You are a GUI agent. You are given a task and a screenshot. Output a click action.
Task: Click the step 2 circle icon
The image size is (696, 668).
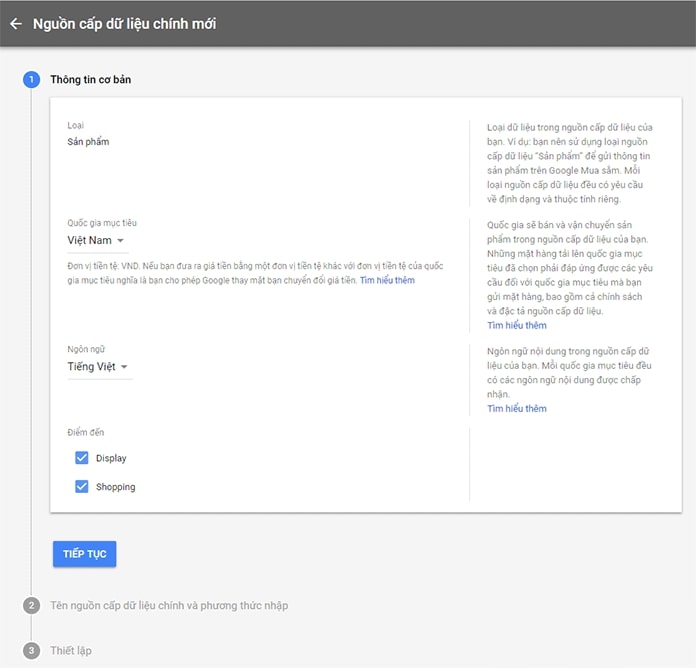coord(32,605)
